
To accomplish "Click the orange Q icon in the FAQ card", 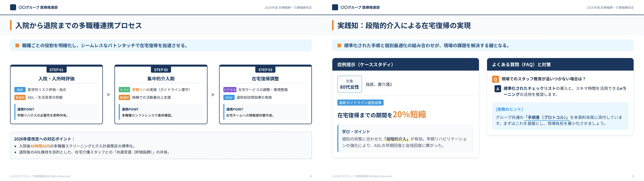I will (495, 79).
